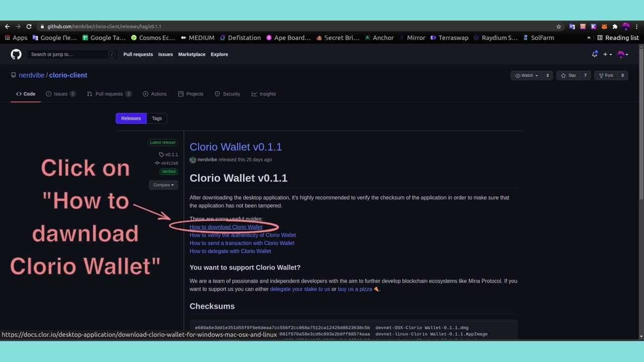Reload the page with the refresh icon
Viewport: 644px width, 362px height.
29,27
